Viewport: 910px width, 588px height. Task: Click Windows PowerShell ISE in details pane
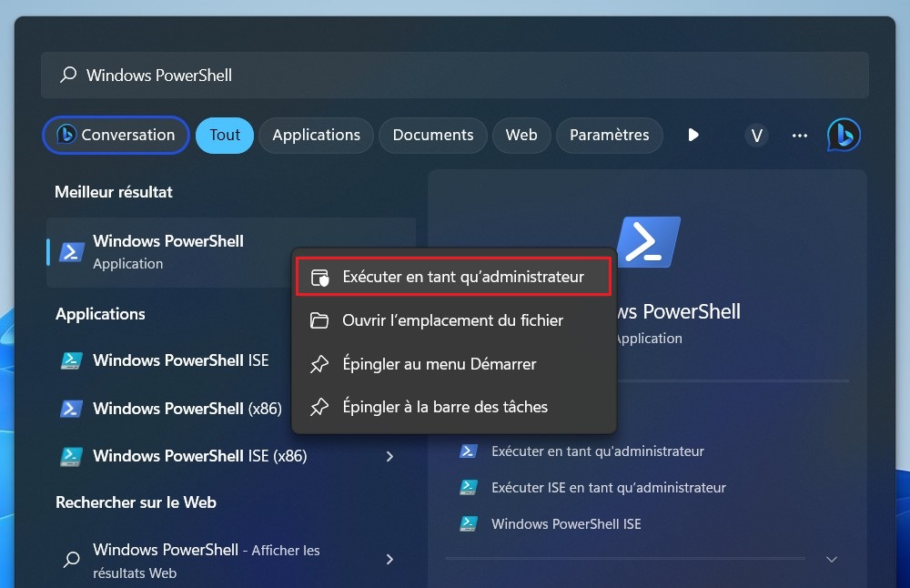[x=566, y=524]
